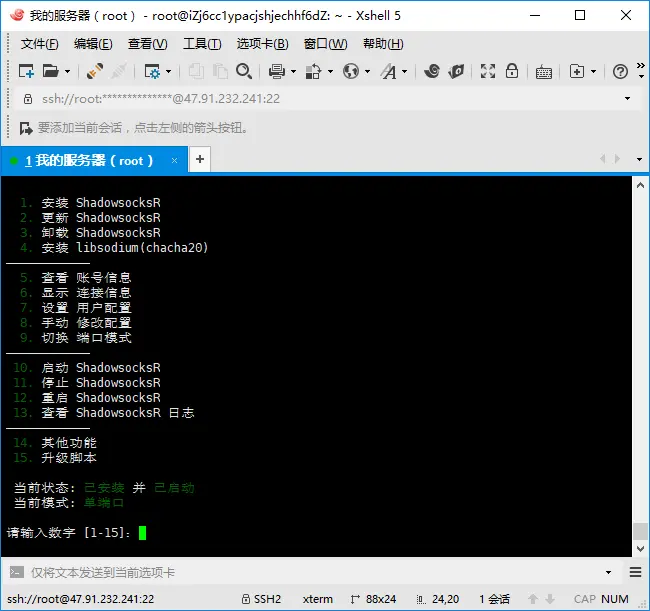Open the Help question mark icon

click(620, 72)
